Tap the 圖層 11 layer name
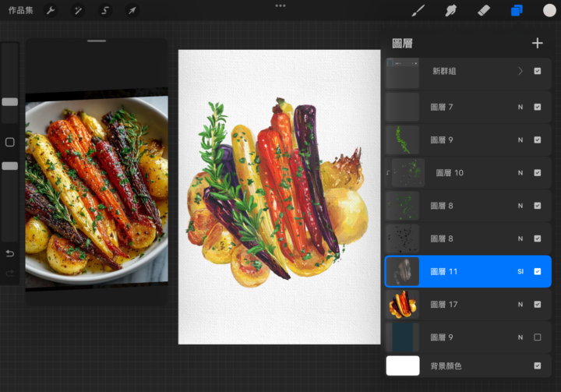Image resolution: width=561 pixels, height=392 pixels. [x=443, y=272]
